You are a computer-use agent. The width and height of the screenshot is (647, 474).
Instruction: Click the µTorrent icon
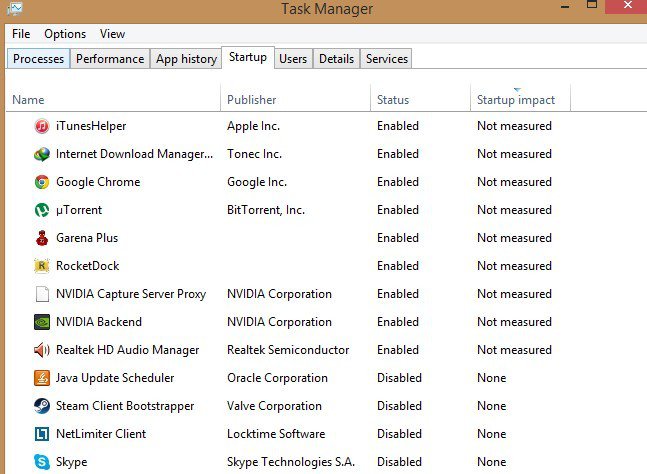pos(42,210)
